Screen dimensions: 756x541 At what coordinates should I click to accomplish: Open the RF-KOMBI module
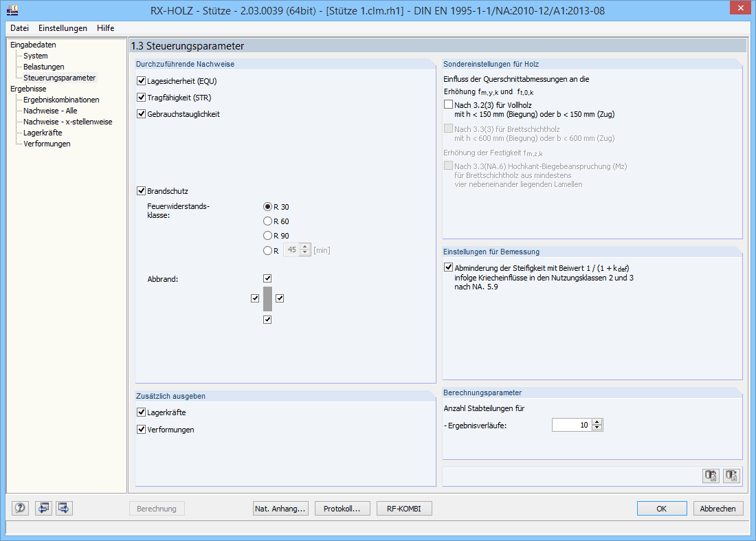tap(404, 508)
